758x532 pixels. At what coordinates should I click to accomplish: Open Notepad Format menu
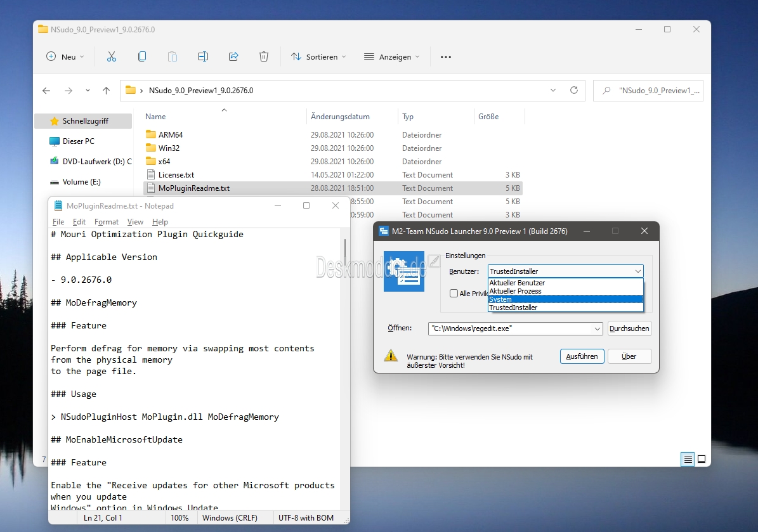107,222
